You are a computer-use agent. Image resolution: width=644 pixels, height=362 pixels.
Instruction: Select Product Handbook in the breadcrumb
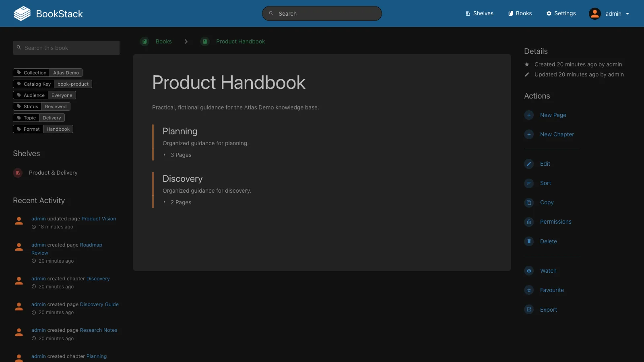pyautogui.click(x=240, y=41)
